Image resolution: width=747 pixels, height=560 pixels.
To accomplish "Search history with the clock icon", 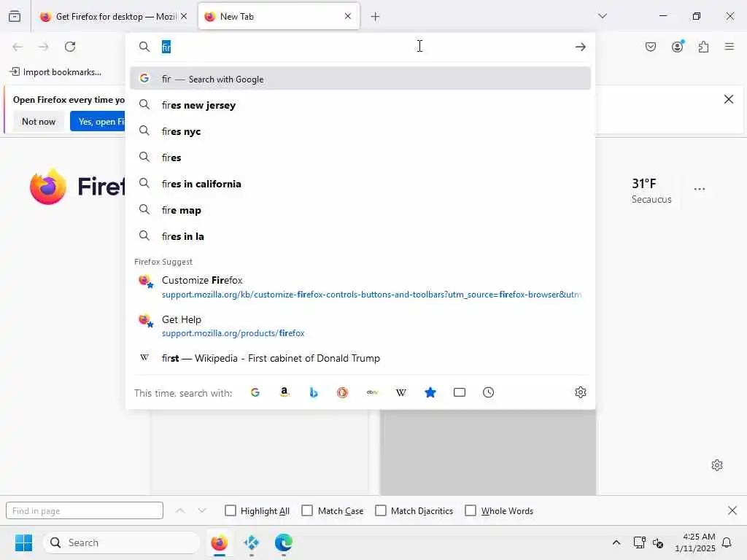I will (x=488, y=392).
